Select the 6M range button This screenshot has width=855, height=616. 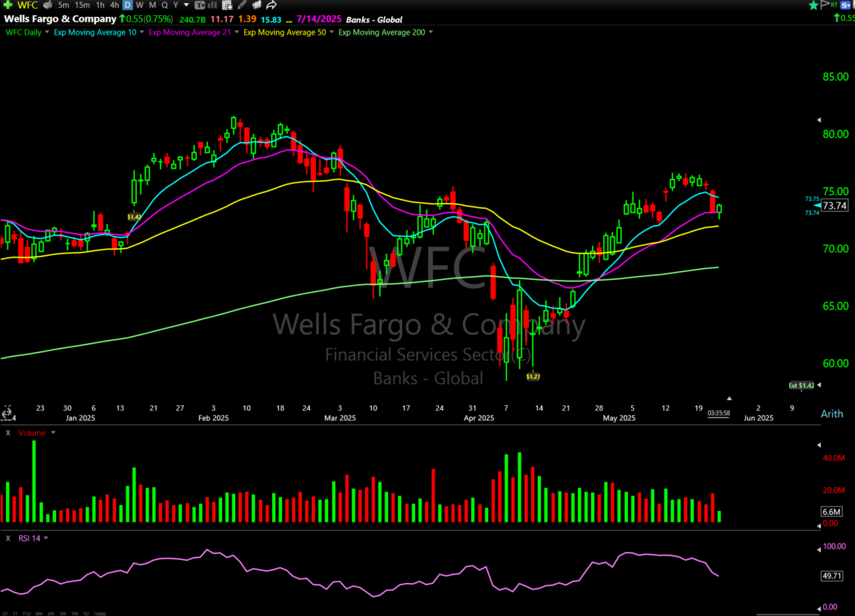pos(39,613)
